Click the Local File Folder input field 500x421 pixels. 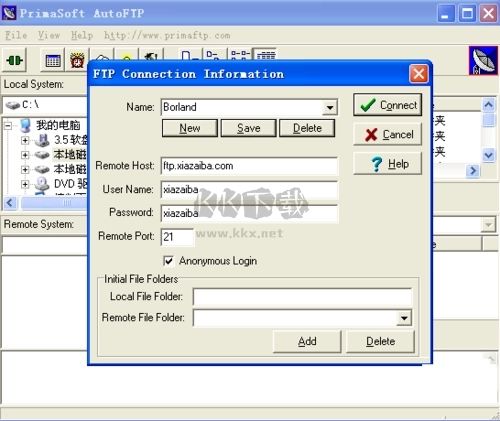point(302,297)
